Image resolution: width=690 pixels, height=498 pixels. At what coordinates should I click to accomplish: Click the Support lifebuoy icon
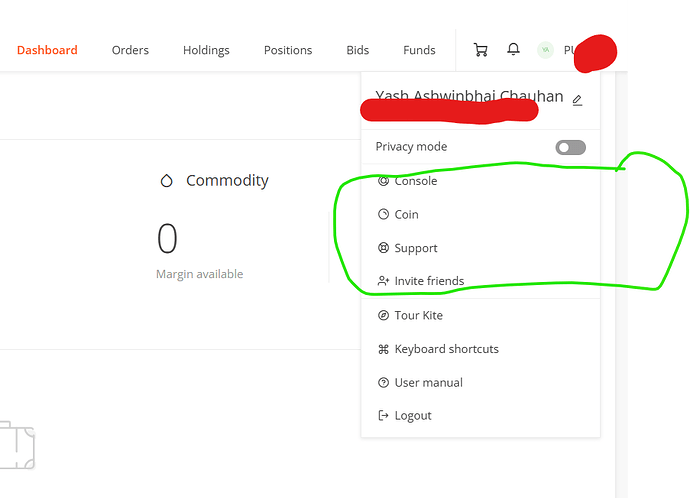[383, 248]
